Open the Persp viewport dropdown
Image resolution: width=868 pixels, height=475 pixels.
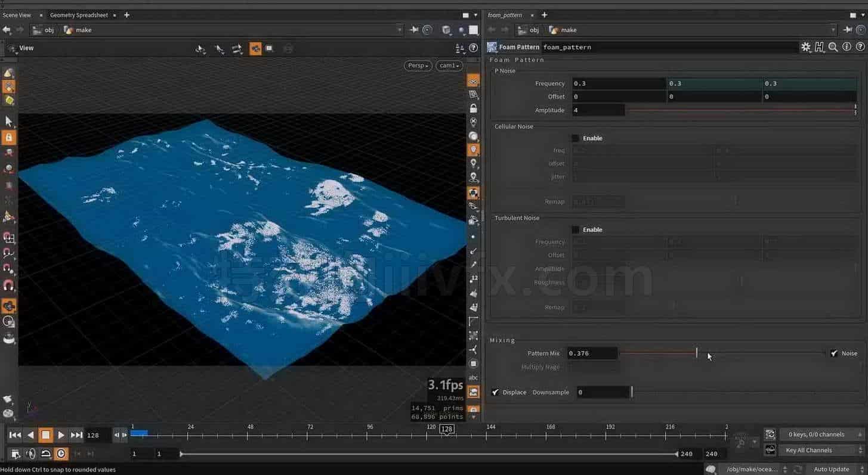[418, 66]
